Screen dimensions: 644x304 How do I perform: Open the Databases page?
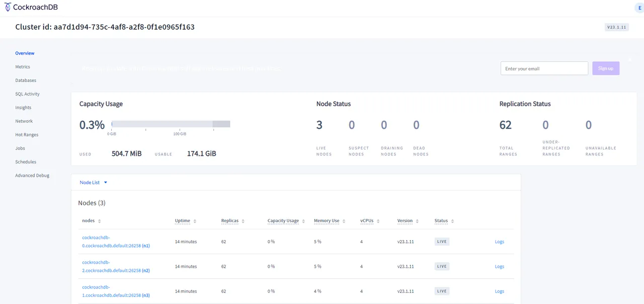tap(26, 81)
